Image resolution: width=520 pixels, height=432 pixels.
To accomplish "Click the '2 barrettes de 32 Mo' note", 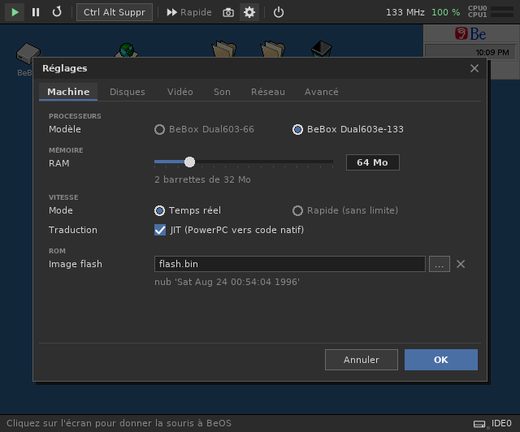I will [202, 180].
